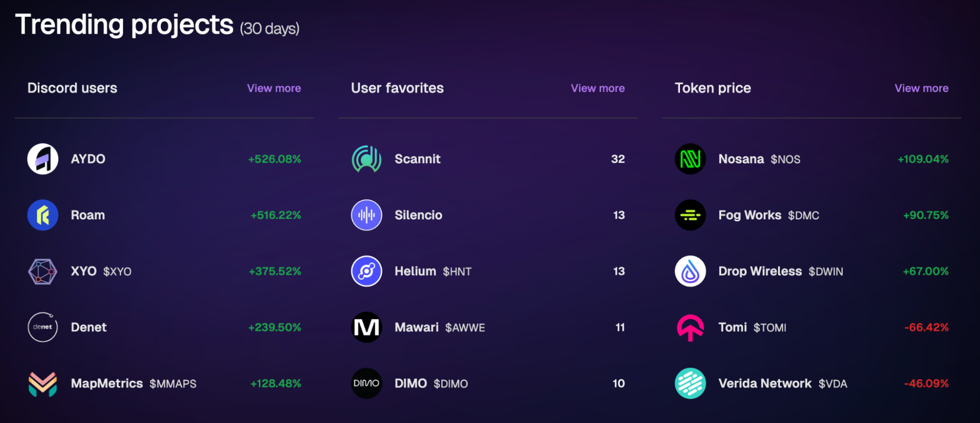980x423 pixels.
Task: Click the Mawari M logo
Action: (x=366, y=327)
